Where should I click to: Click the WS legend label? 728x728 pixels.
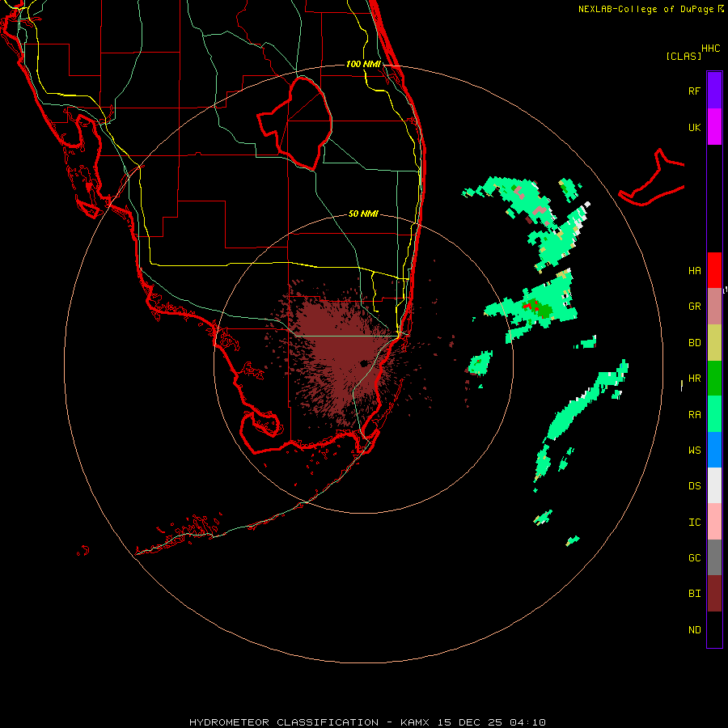695,451
